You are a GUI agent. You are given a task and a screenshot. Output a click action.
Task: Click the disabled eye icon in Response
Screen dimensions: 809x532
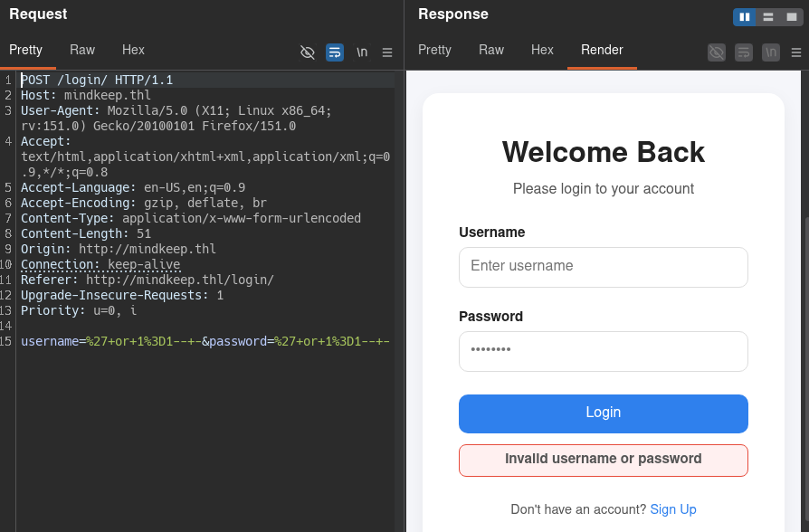coord(717,52)
